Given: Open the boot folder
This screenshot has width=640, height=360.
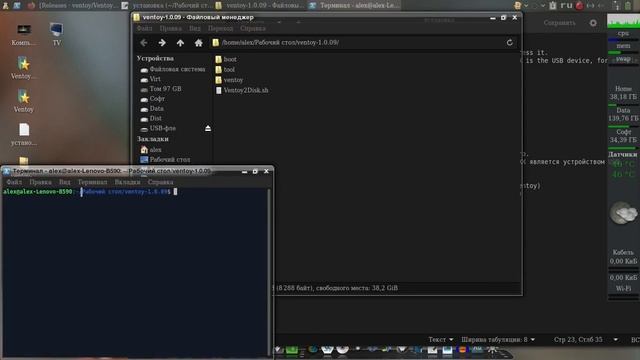Looking at the screenshot, I should [226, 59].
